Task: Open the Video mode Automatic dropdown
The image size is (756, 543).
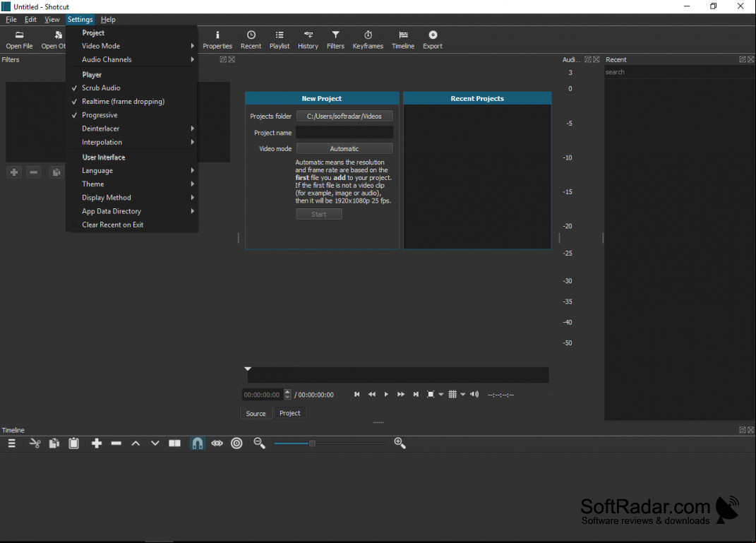Action: click(x=344, y=148)
